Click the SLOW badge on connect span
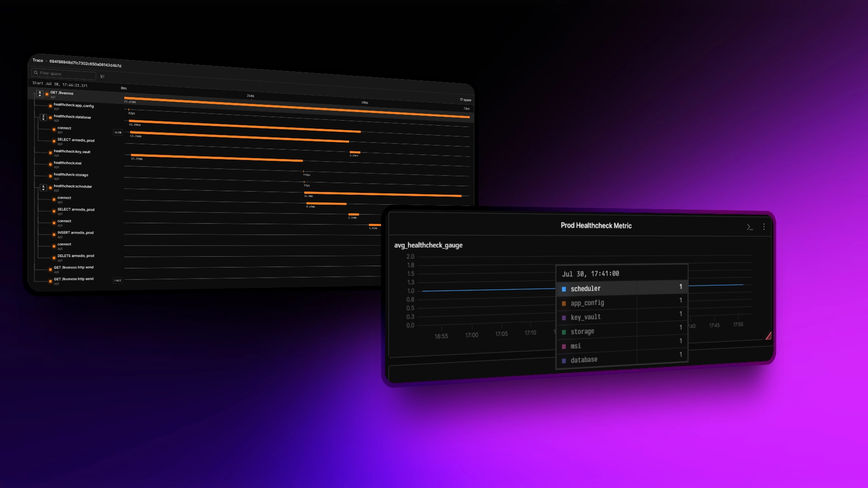 click(118, 132)
